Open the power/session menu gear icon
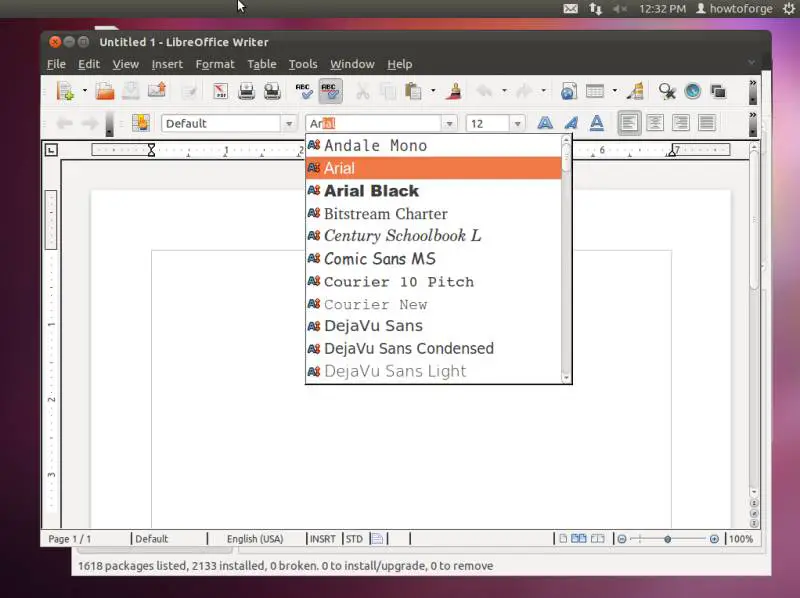Image resolution: width=800 pixels, height=598 pixels. 789,9
